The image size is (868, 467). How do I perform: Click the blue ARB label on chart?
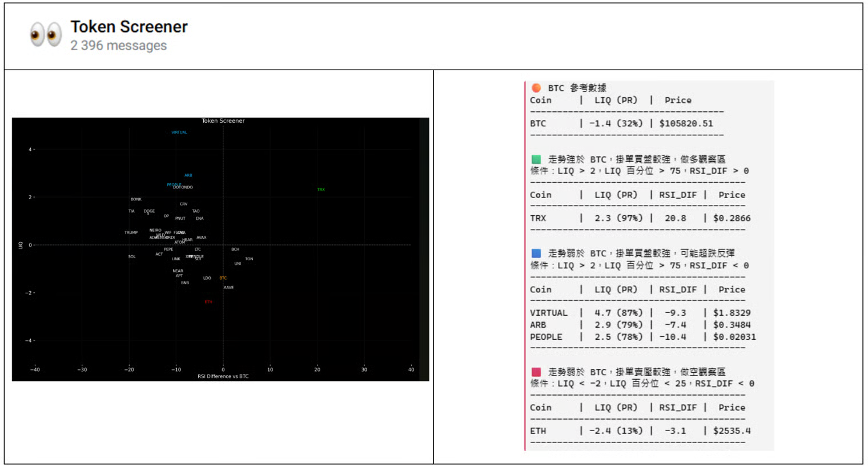pyautogui.click(x=188, y=175)
